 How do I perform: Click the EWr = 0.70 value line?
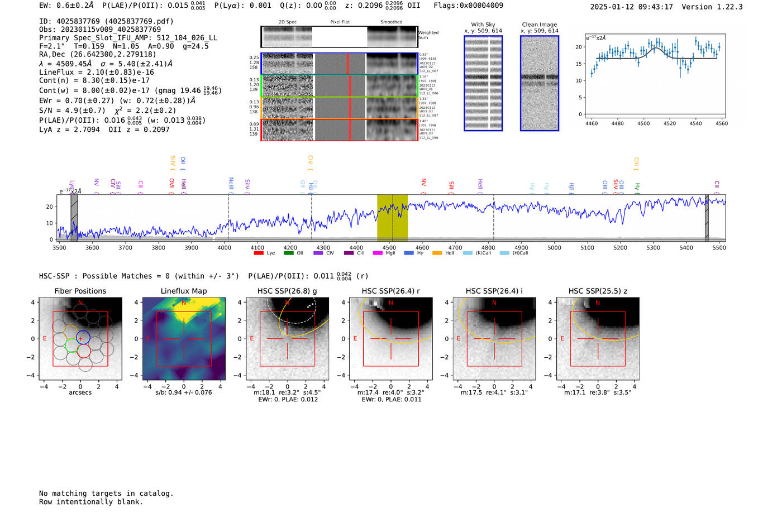tap(117, 100)
